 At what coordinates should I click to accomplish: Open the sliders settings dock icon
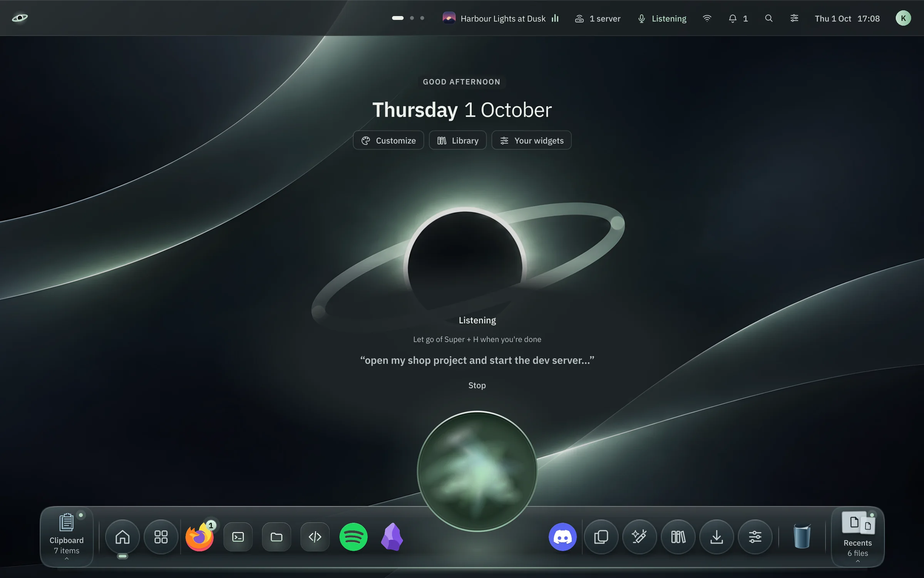pos(755,537)
